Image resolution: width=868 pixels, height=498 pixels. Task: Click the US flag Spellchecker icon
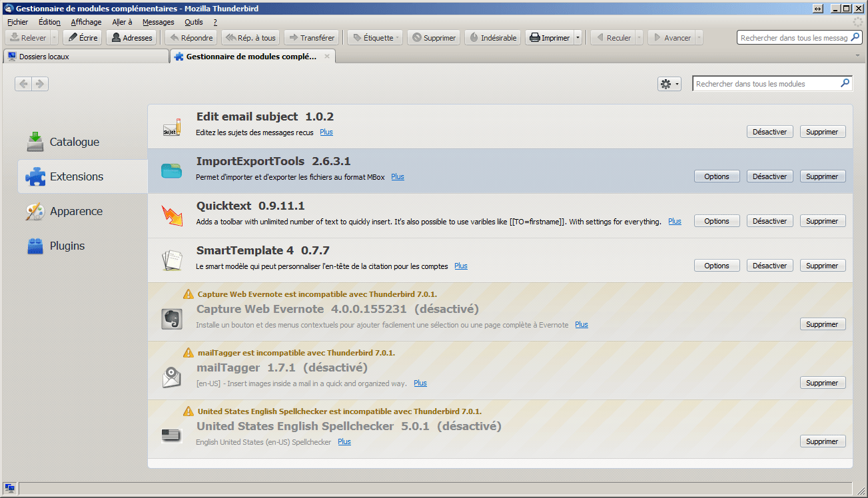point(172,435)
